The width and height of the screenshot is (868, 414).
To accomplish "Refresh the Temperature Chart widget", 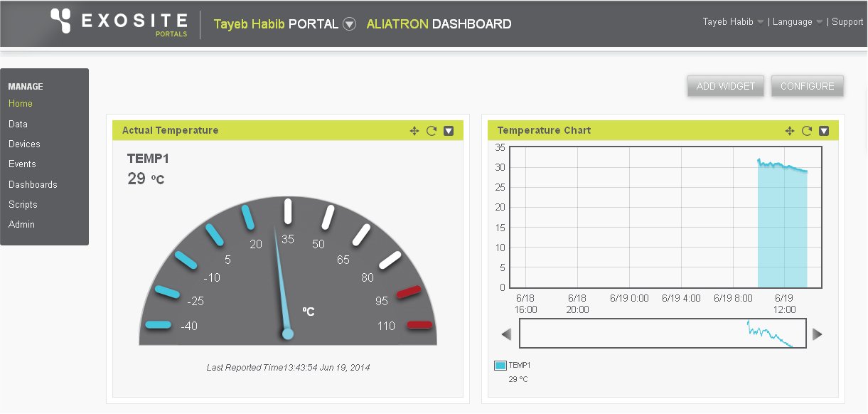I will pos(807,131).
